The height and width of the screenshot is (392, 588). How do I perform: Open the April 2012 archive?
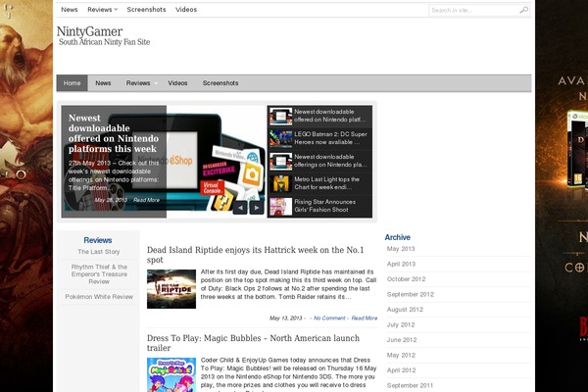(x=401, y=370)
